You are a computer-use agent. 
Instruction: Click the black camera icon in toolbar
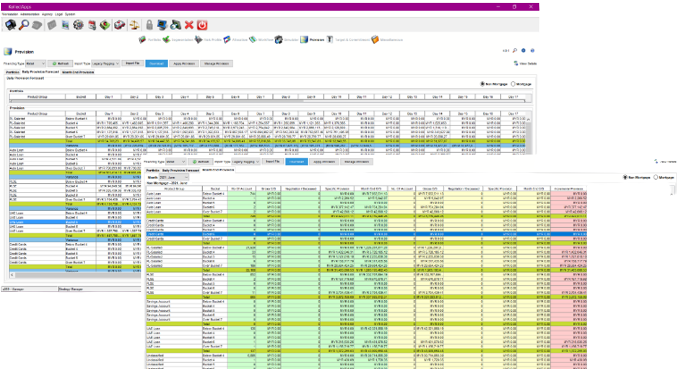pos(10,25)
